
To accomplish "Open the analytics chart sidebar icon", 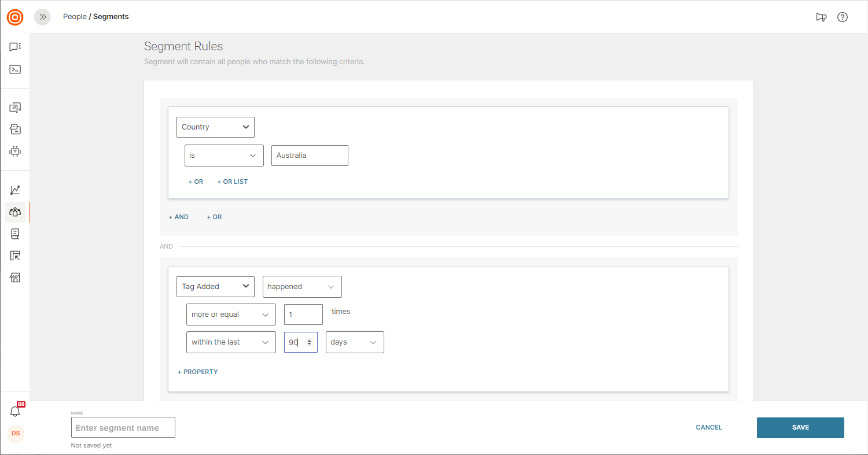I will [x=15, y=190].
